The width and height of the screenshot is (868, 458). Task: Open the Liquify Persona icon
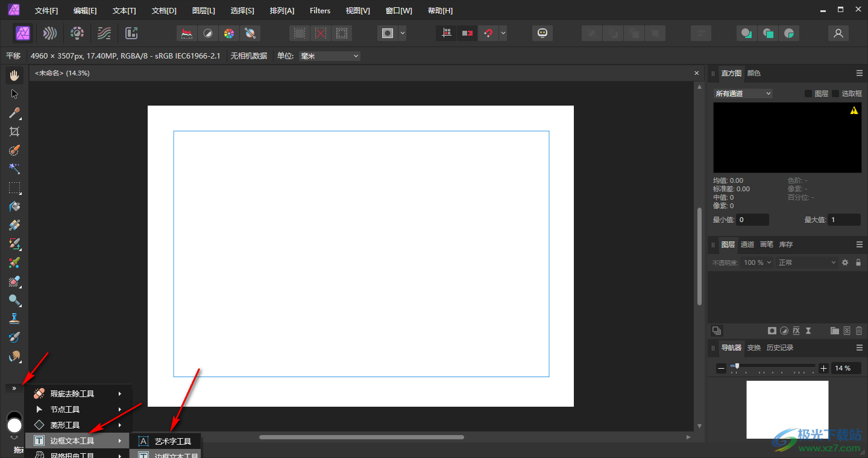(x=50, y=33)
